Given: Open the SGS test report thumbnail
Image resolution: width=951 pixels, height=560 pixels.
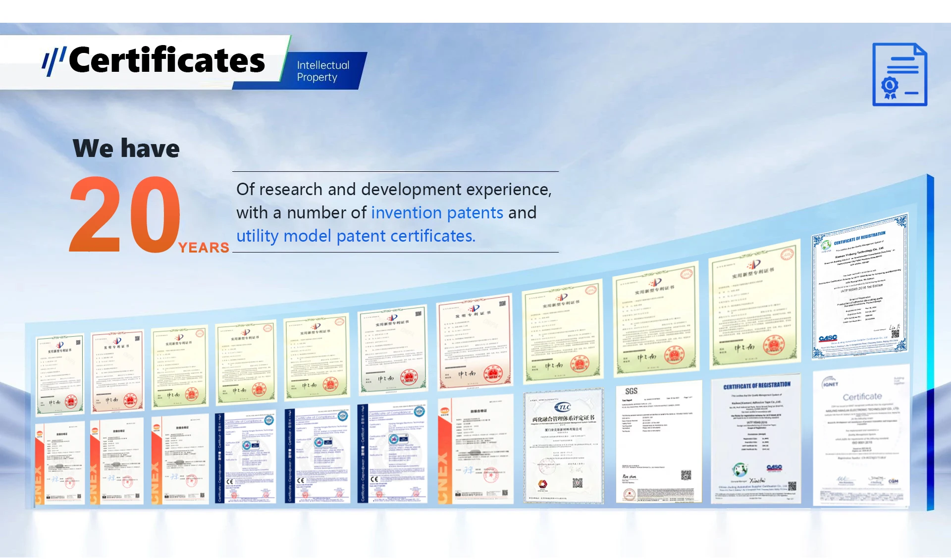Looking at the screenshot, I should pos(659,442).
